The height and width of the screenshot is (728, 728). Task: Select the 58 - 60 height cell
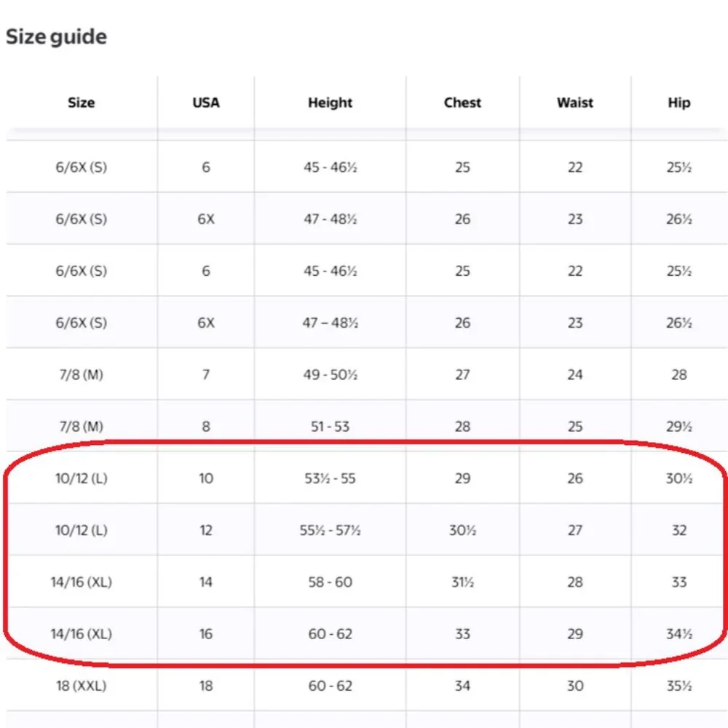[x=330, y=582]
